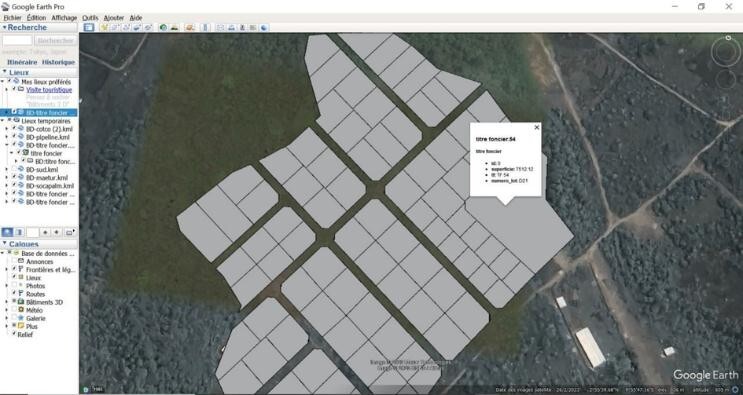Screen dimensions: 743x395
Task: View in Google Maps icon
Action: (253, 27)
